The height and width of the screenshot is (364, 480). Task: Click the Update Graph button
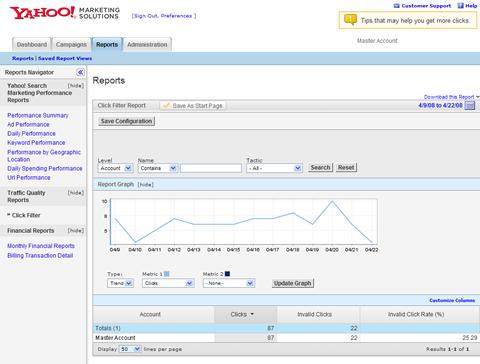293,283
